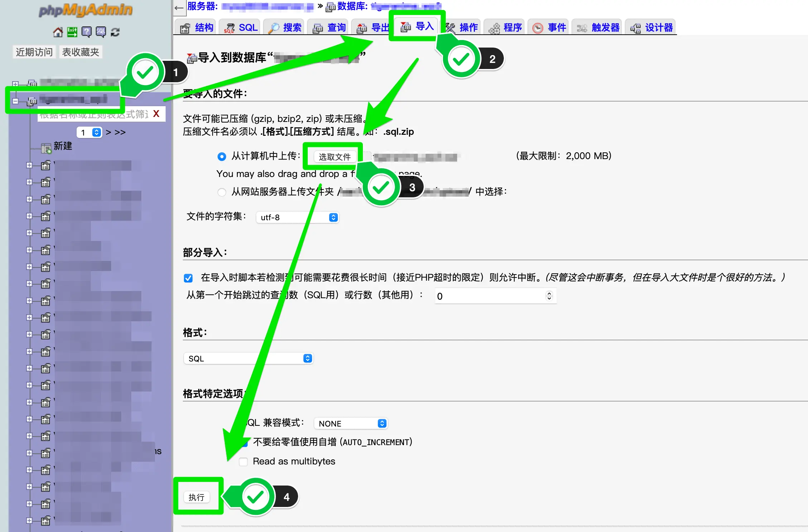Open the SQL documentation icon
This screenshot has width=808, height=532.
point(101,32)
